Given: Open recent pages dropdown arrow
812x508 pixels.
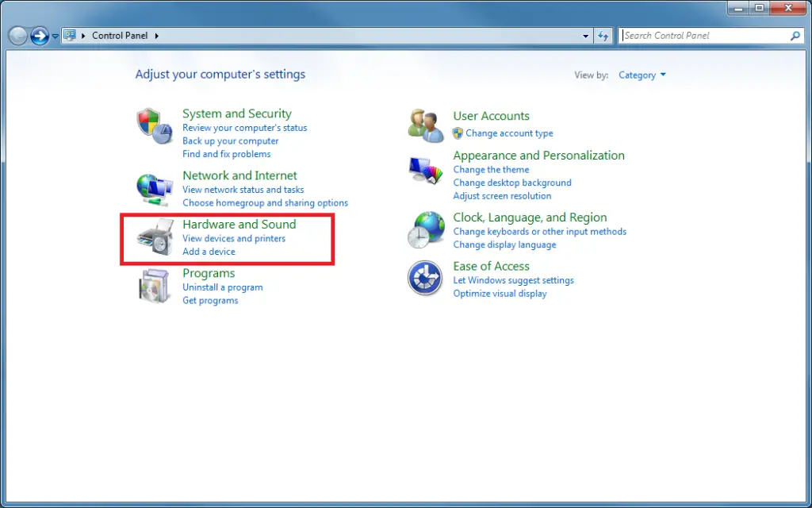Looking at the screenshot, I should pos(55,37).
